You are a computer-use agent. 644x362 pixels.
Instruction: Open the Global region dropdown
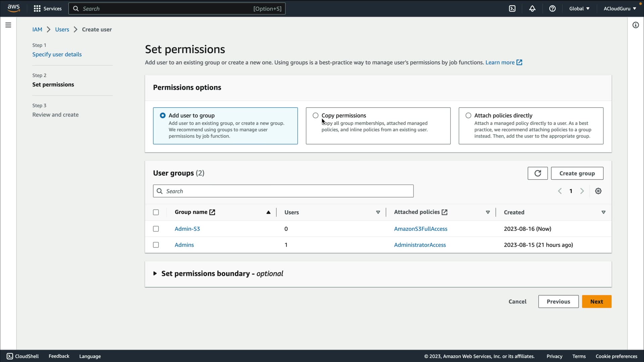coord(579,9)
